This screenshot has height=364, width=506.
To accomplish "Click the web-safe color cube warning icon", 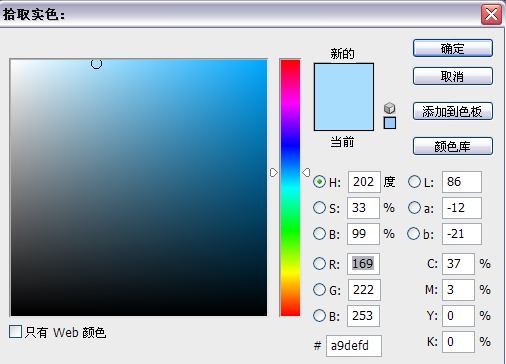I will (x=390, y=108).
